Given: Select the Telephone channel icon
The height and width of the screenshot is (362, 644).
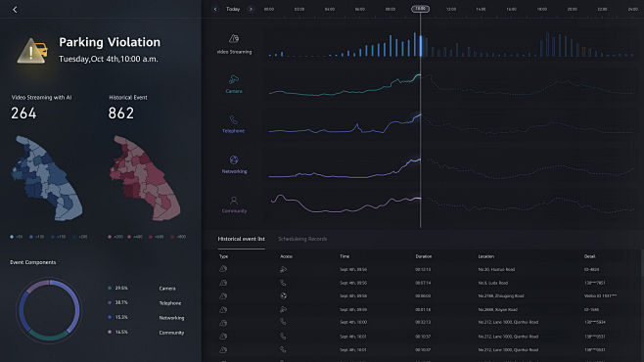Looking at the screenshot, I should (233, 119).
